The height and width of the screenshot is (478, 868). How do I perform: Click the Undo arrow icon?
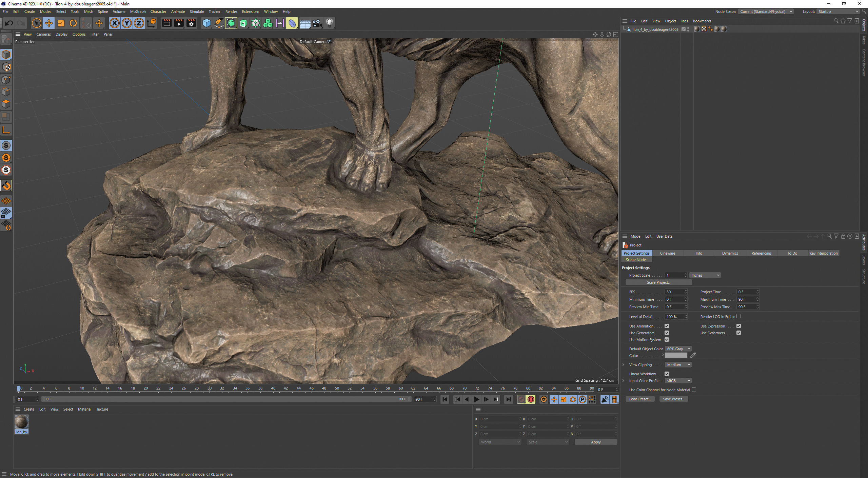point(9,23)
